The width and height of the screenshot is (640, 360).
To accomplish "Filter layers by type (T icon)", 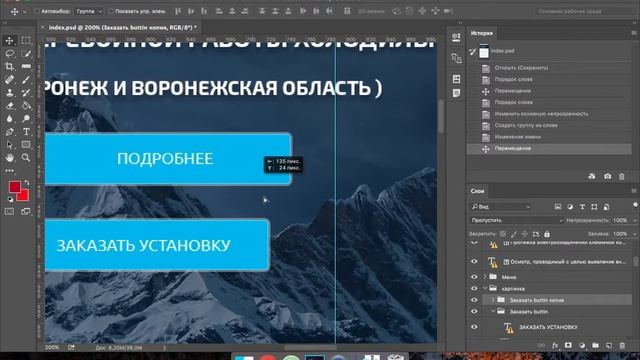I will [582, 207].
